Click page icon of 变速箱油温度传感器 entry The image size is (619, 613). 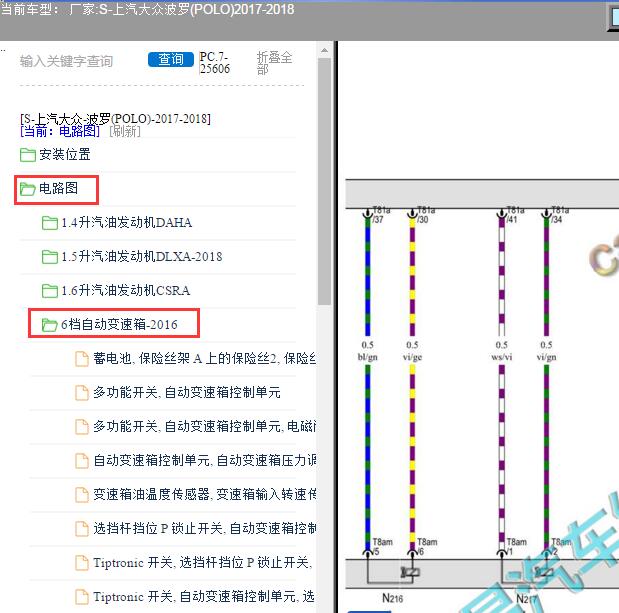click(x=82, y=495)
